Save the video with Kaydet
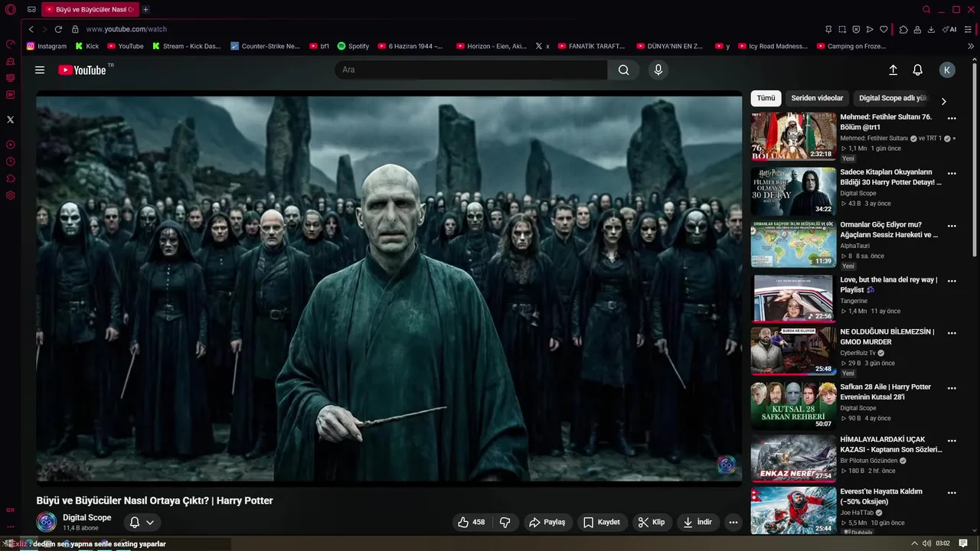 point(601,522)
